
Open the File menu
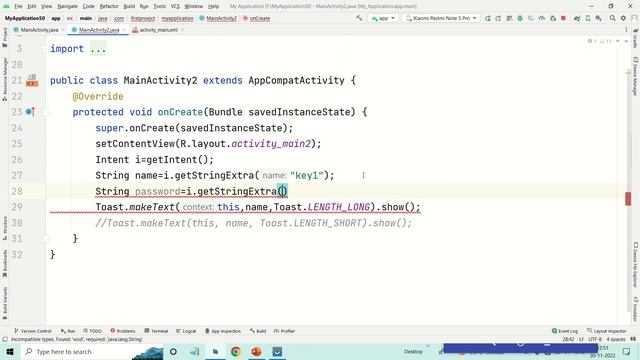pyautogui.click(x=18, y=6)
